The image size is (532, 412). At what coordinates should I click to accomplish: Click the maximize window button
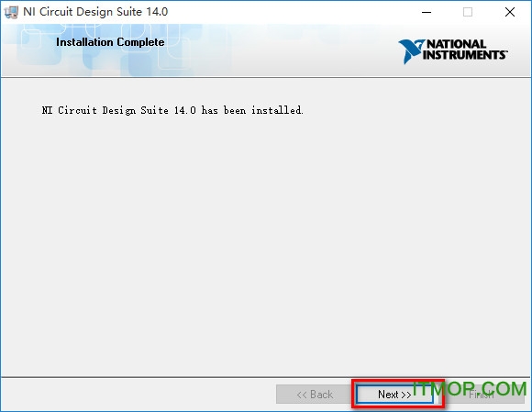tap(468, 12)
